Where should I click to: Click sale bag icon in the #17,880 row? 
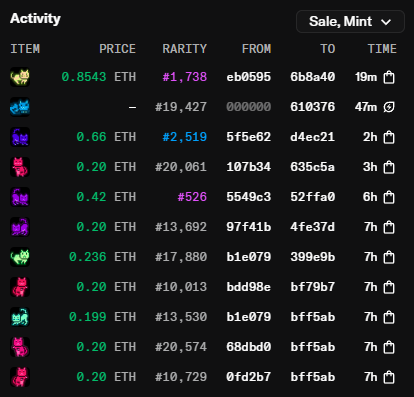tap(389, 257)
